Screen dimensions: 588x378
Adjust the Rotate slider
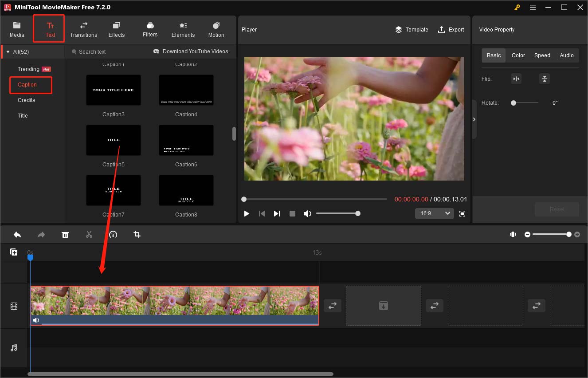(525, 103)
